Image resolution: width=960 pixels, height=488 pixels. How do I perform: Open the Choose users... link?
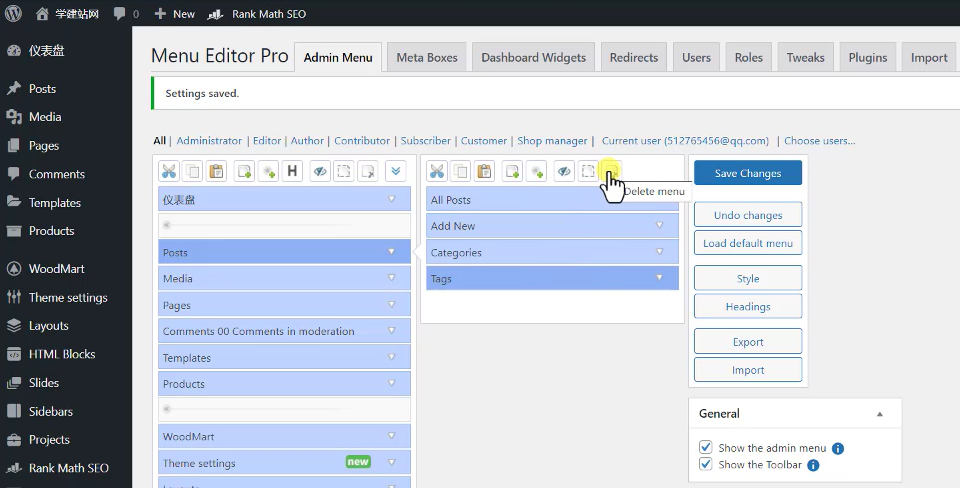[x=820, y=141]
